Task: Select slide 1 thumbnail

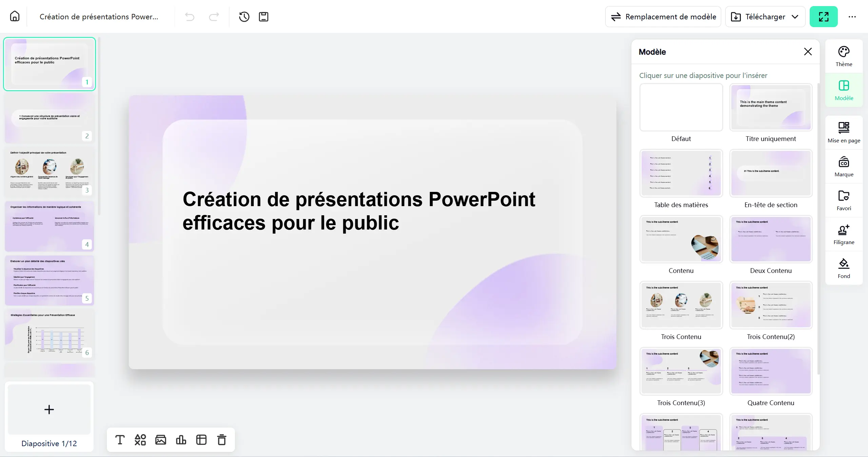Action: 50,64
